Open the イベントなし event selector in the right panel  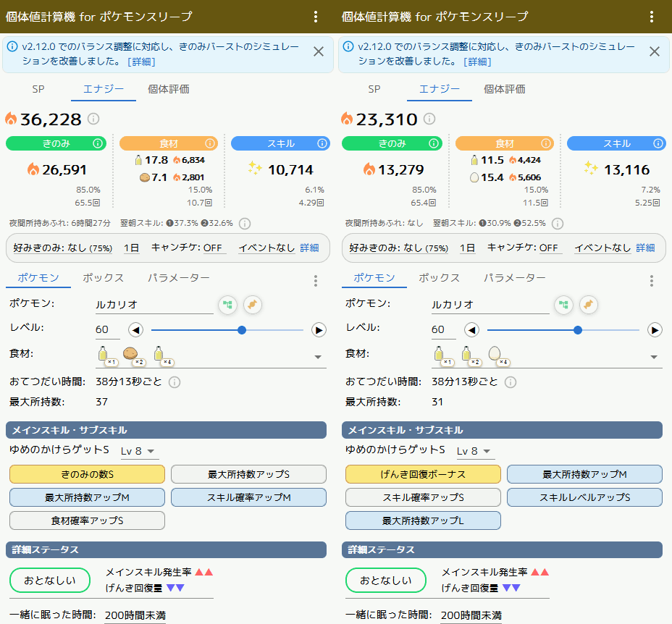click(602, 248)
